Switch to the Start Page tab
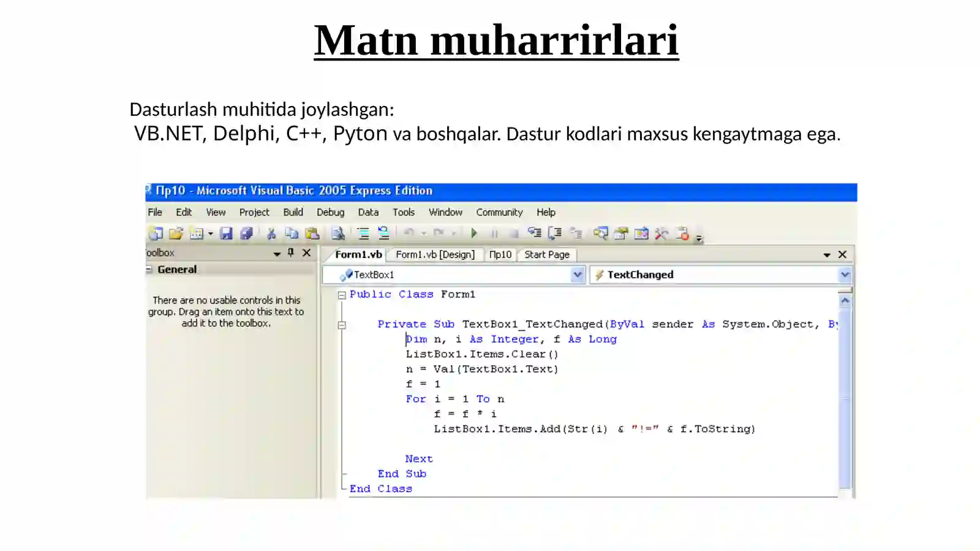 click(547, 254)
